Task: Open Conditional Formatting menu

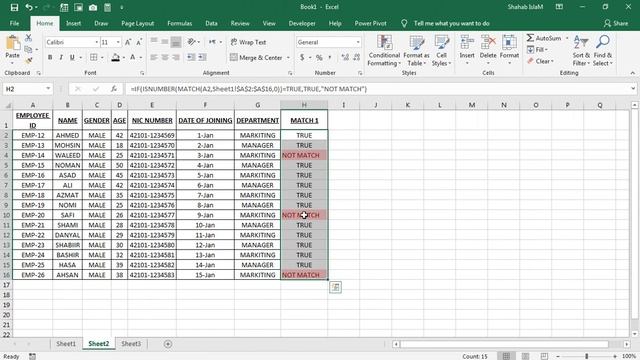Action: (x=384, y=51)
